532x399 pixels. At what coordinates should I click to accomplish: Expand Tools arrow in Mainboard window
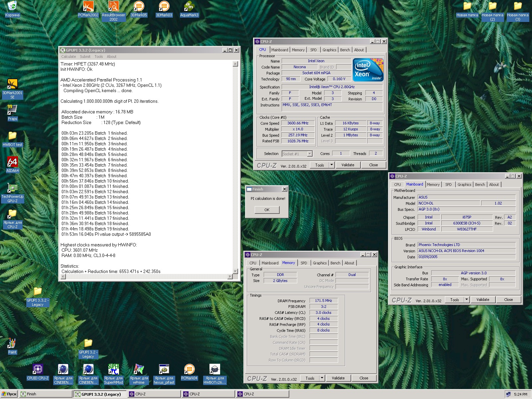click(x=466, y=300)
